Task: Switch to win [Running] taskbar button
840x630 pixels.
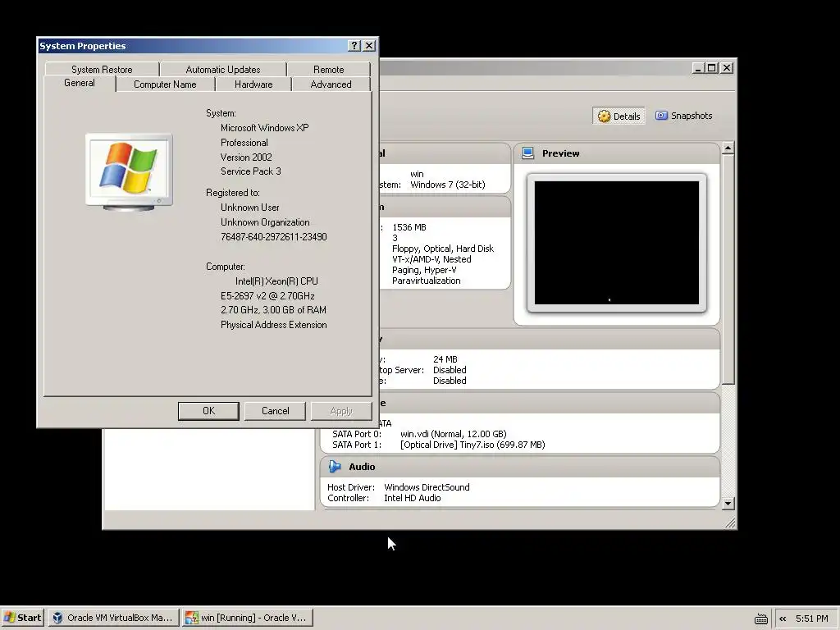Action: (x=247, y=618)
